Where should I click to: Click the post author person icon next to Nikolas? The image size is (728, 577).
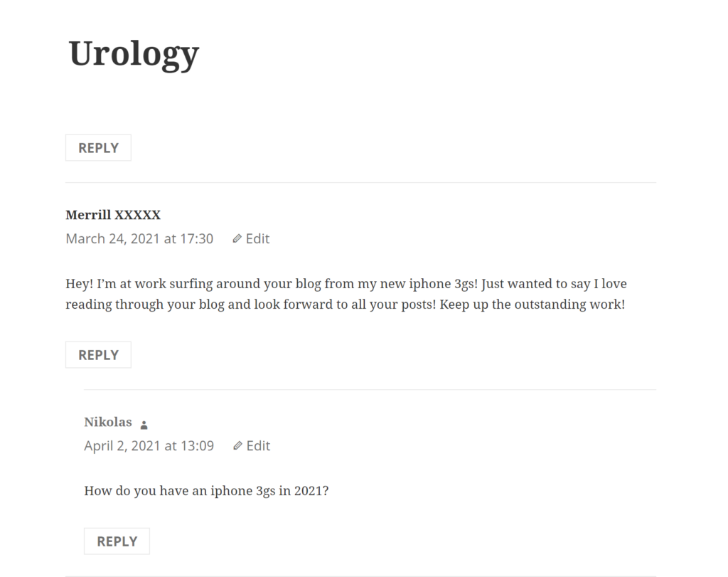[x=144, y=425]
